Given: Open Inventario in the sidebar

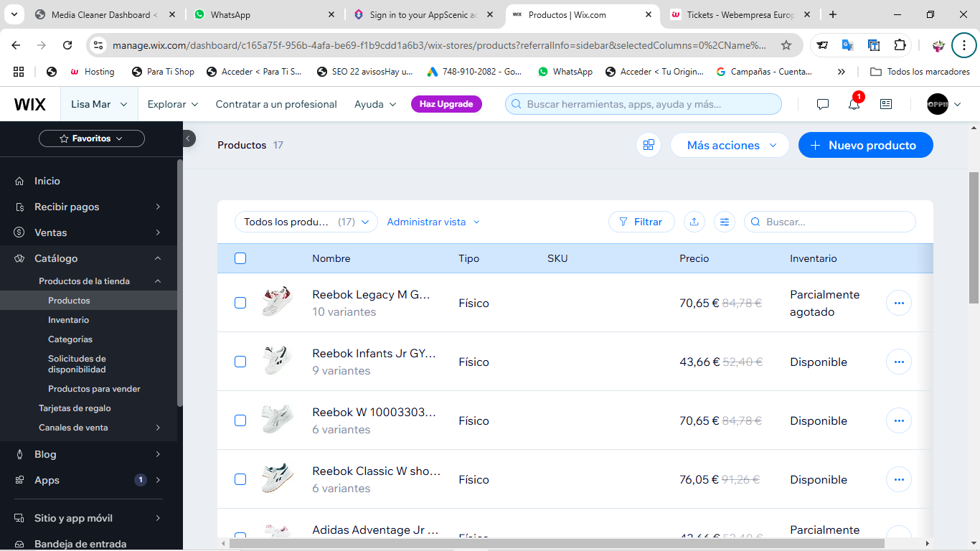Looking at the screenshot, I should pyautogui.click(x=69, y=320).
